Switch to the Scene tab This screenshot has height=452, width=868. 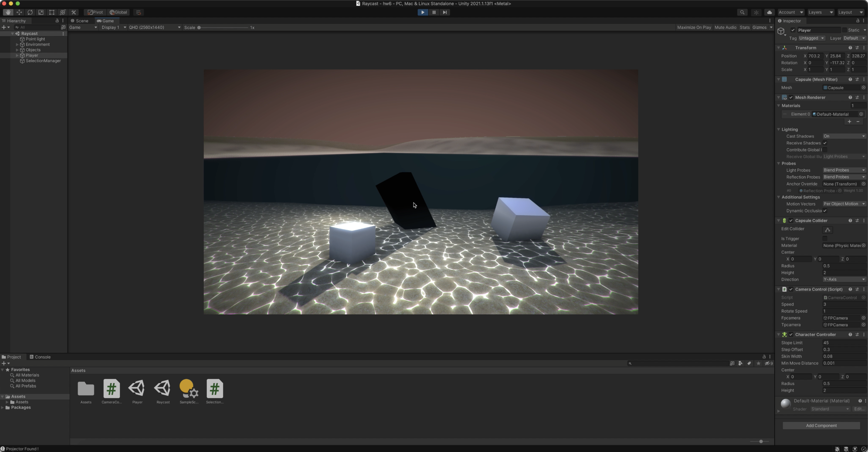[x=80, y=21]
